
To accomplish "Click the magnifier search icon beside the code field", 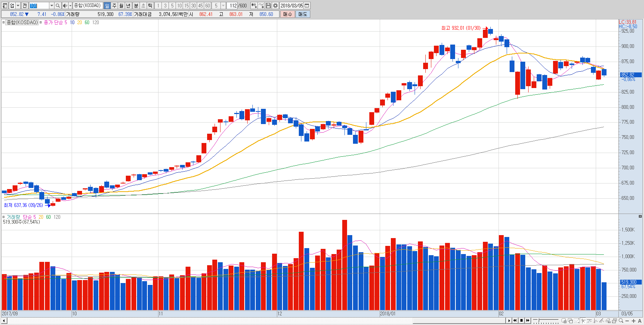I will [x=58, y=6].
